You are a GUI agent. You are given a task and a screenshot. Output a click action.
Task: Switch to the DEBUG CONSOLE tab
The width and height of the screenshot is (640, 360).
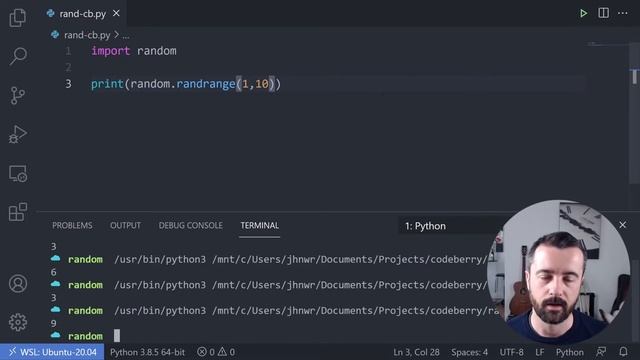pos(191,225)
